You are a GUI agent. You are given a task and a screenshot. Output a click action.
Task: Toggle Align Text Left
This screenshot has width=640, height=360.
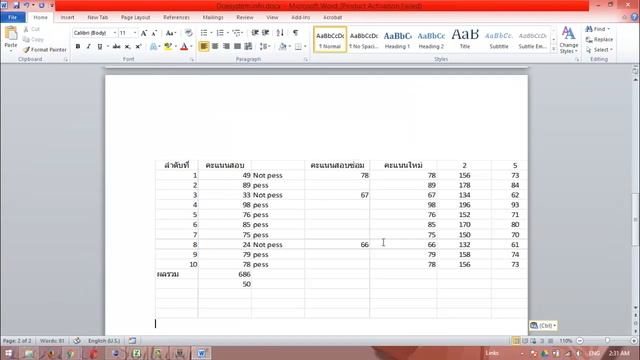pos(204,47)
